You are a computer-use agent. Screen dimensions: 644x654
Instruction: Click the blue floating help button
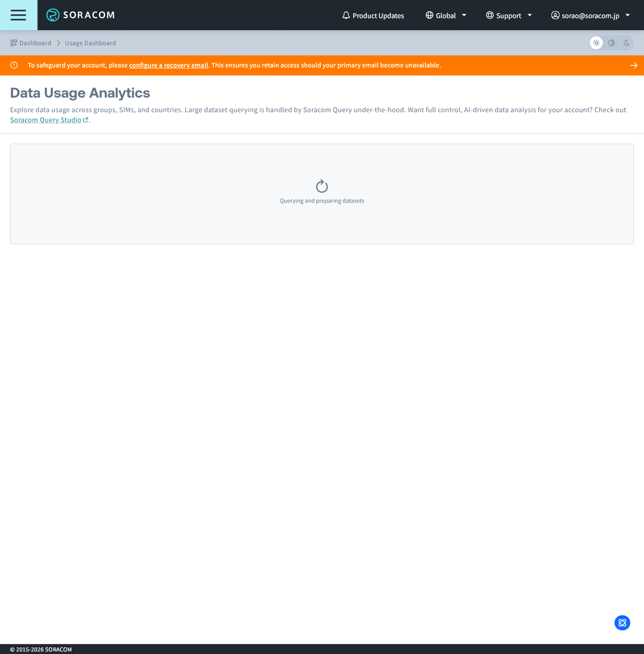(x=622, y=623)
